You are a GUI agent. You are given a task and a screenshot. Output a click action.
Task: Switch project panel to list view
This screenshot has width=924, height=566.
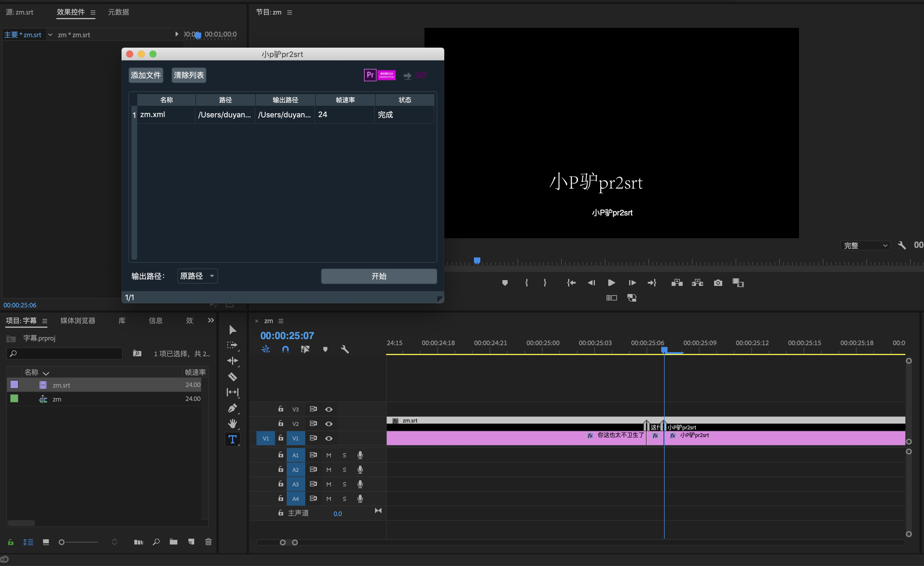28,542
